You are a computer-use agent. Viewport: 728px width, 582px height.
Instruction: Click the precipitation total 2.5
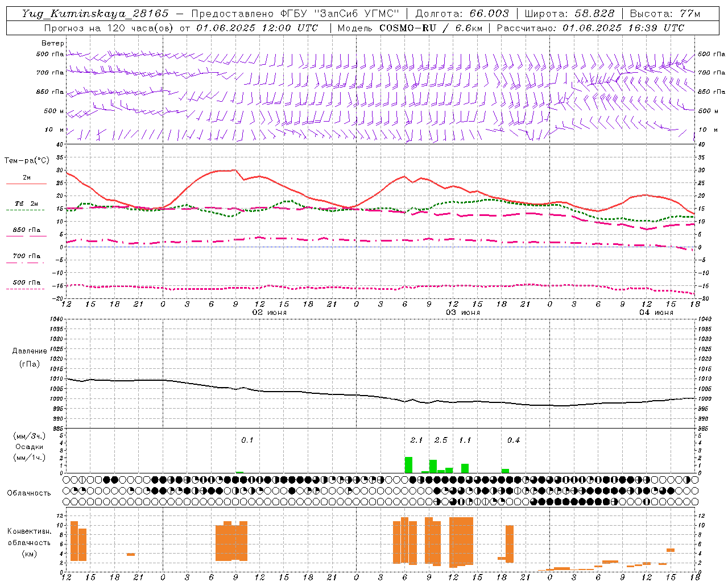(x=441, y=440)
